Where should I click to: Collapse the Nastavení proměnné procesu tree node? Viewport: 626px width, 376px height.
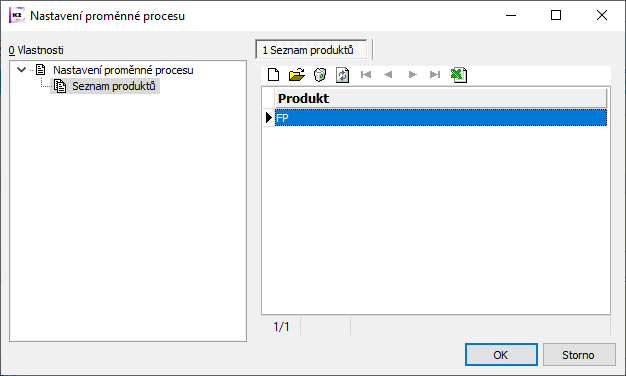[22, 70]
